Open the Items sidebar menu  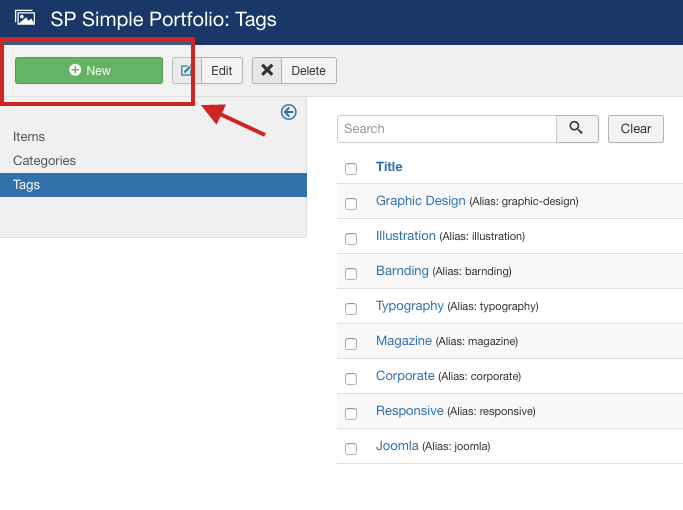click(29, 136)
